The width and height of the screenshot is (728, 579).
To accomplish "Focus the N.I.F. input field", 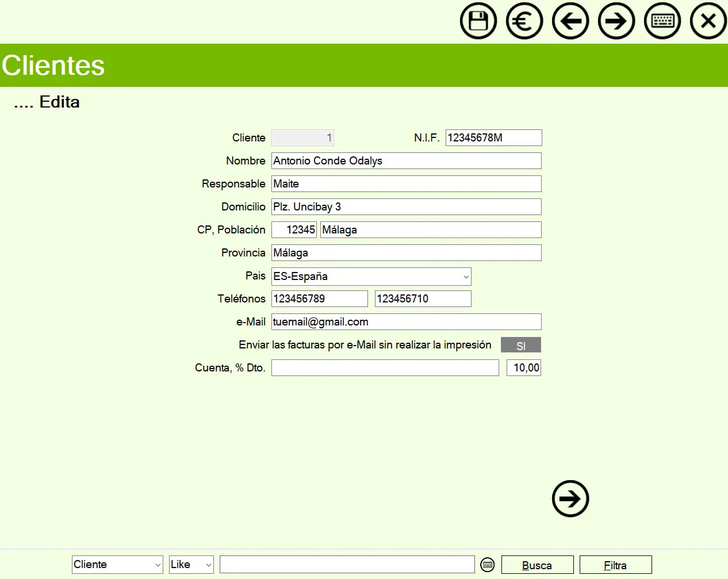I will coord(493,138).
